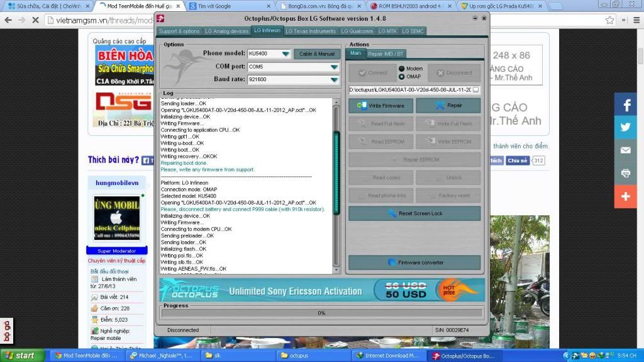
Task: Open the hungmobilevn profile link
Action: 117,183
